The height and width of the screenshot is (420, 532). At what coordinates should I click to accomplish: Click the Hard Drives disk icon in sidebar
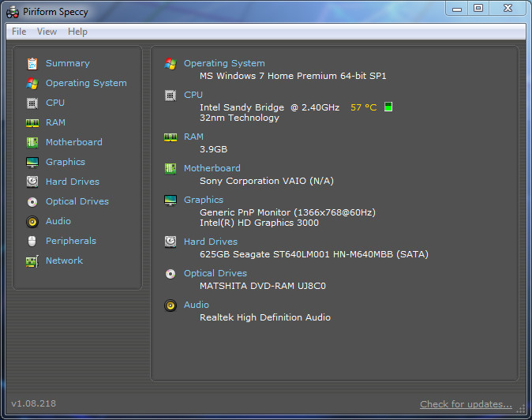point(32,182)
